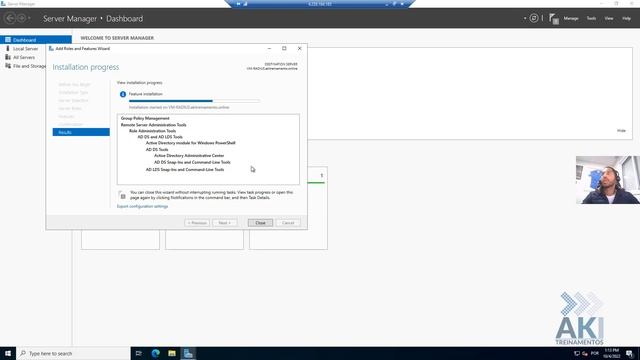Open Export configuration settings link
This screenshot has width=640, height=360.
click(142, 207)
